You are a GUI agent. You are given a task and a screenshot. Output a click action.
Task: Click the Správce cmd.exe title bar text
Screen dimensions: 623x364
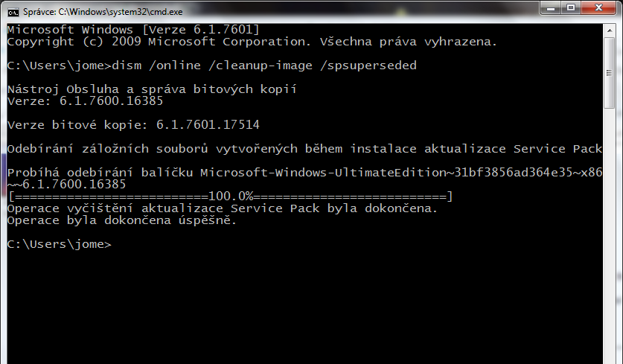point(103,12)
